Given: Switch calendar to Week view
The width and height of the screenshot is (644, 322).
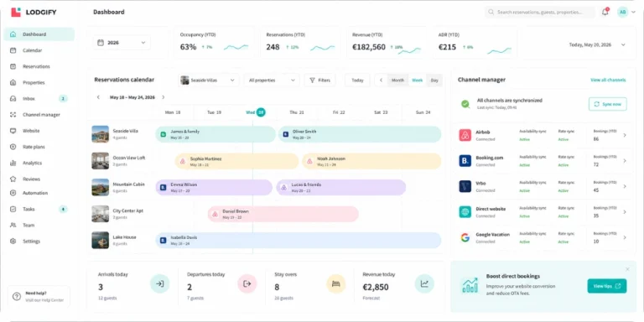Looking at the screenshot, I should [x=418, y=80].
